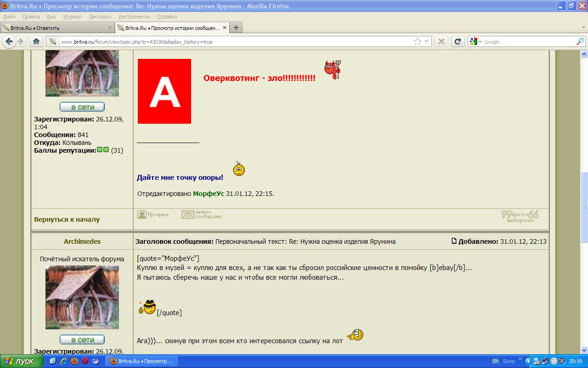The image size is (588, 368).
Task: Expand hidden system tray icons
Action: (528, 361)
